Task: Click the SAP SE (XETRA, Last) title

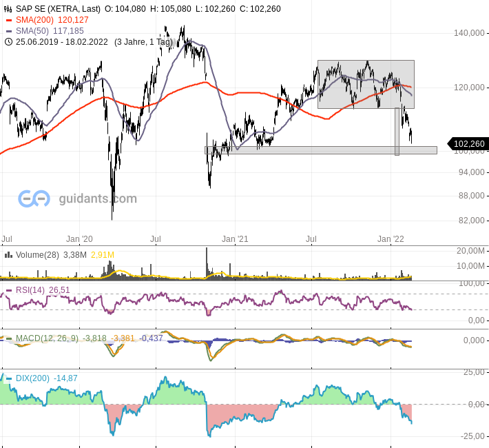Action: pyautogui.click(x=59, y=9)
